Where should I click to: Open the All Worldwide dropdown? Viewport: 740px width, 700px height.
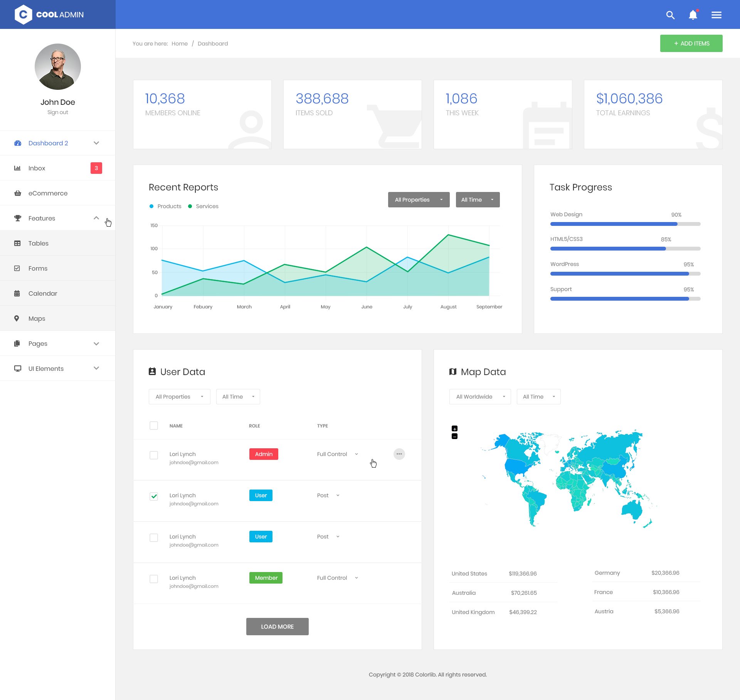[x=480, y=397]
